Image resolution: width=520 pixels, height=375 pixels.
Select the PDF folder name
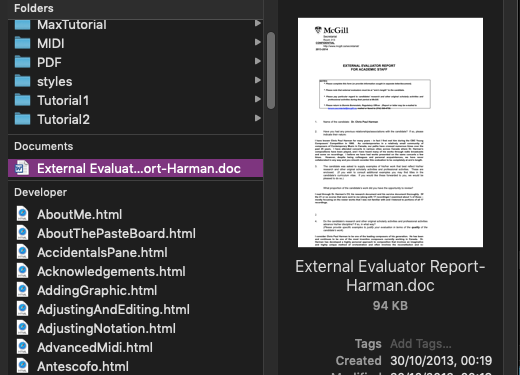click(49, 62)
